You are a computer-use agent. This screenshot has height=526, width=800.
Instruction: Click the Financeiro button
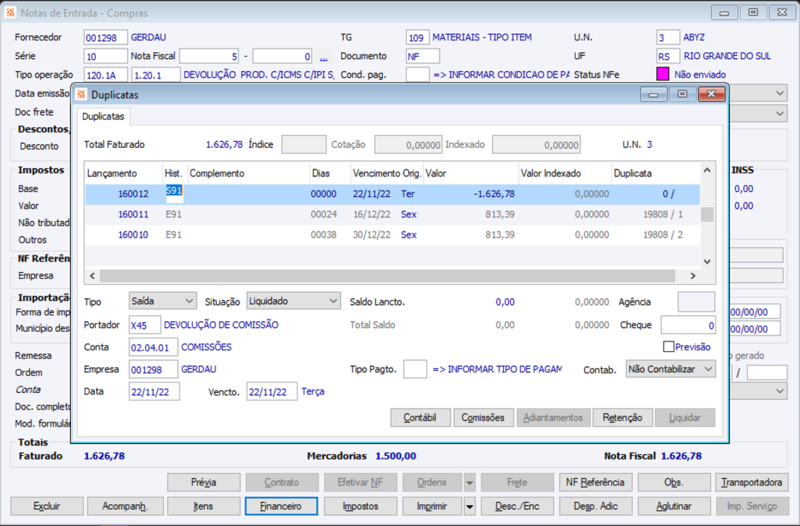pyautogui.click(x=281, y=506)
